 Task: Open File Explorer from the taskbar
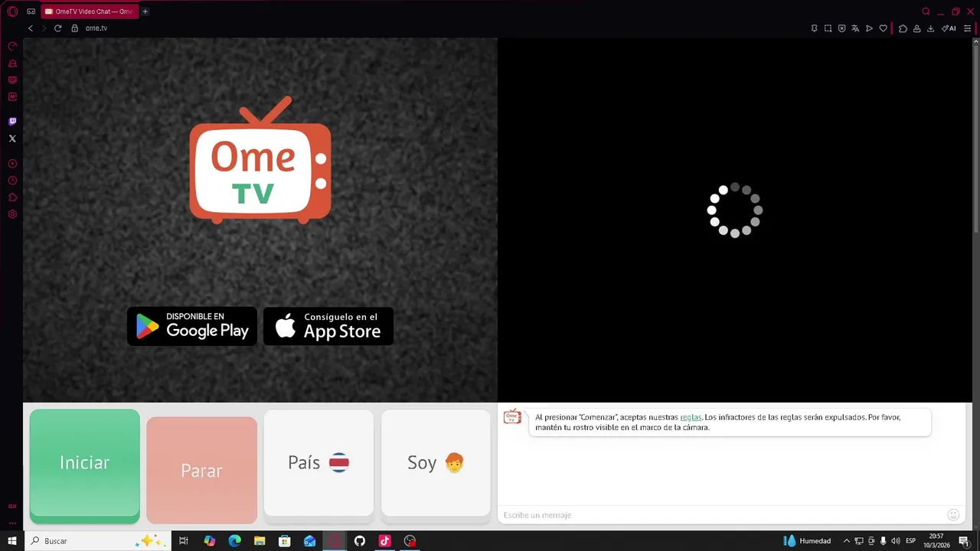pyautogui.click(x=260, y=541)
